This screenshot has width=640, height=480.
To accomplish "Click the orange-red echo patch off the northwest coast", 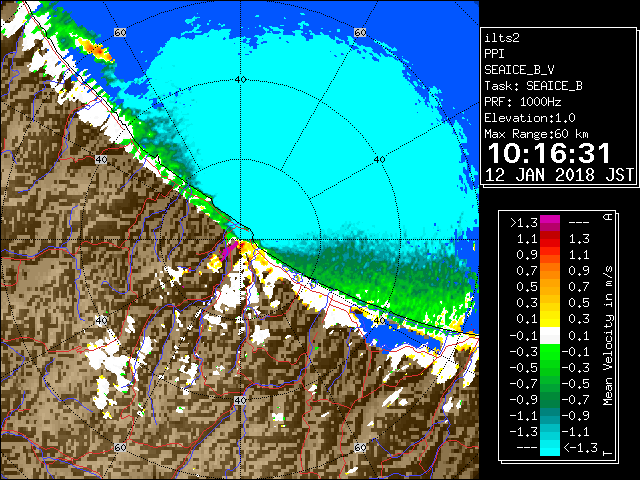I will [x=96, y=48].
